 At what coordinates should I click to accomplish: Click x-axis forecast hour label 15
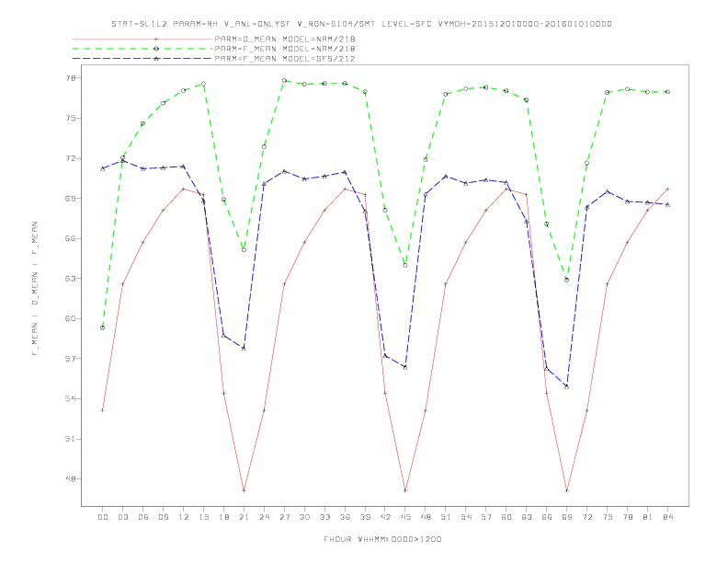coord(203,517)
